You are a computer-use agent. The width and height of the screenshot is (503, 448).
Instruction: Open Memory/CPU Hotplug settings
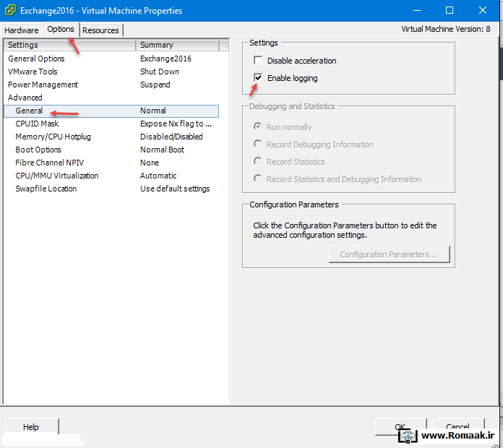pos(111,137)
